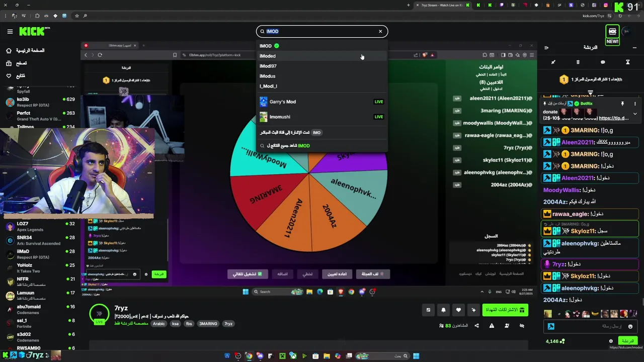Send chat with green button

tap(627, 341)
